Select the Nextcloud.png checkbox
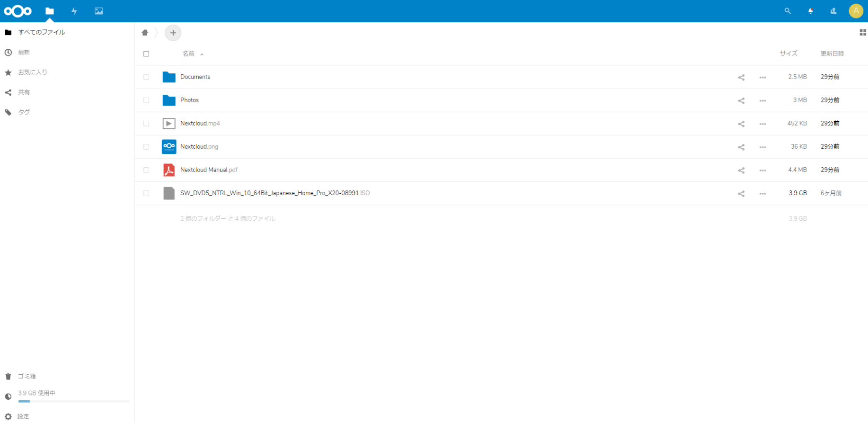Image resolution: width=868 pixels, height=423 pixels. tap(146, 147)
